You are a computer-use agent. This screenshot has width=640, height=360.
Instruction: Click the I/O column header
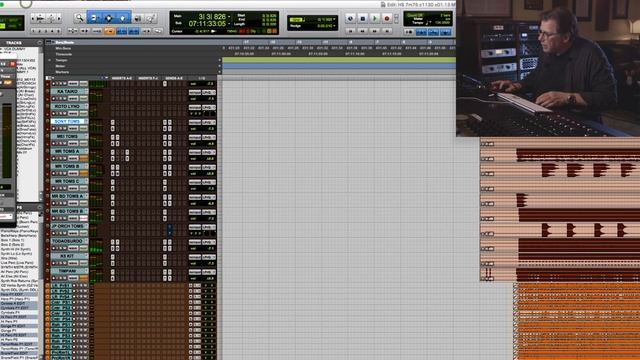point(202,78)
